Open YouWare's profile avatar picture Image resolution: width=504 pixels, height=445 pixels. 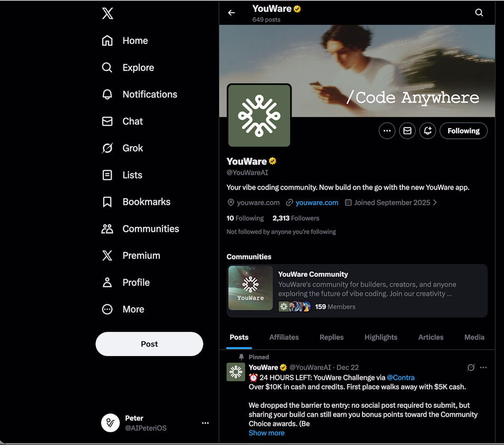[x=259, y=115]
